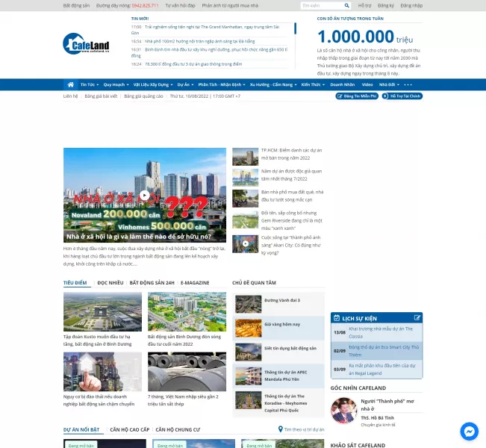Viewport: 486px width, 448px height.
Task: Open the Đăng ký link
Action: click(385, 5)
